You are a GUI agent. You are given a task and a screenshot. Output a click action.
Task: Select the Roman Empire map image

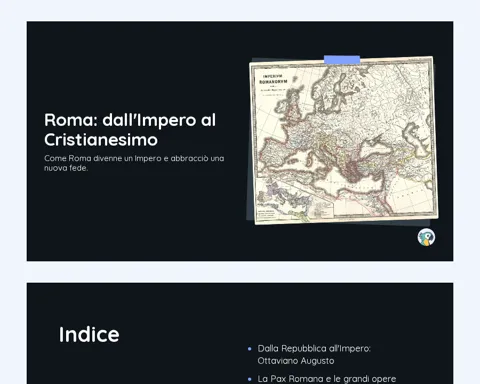[343, 140]
